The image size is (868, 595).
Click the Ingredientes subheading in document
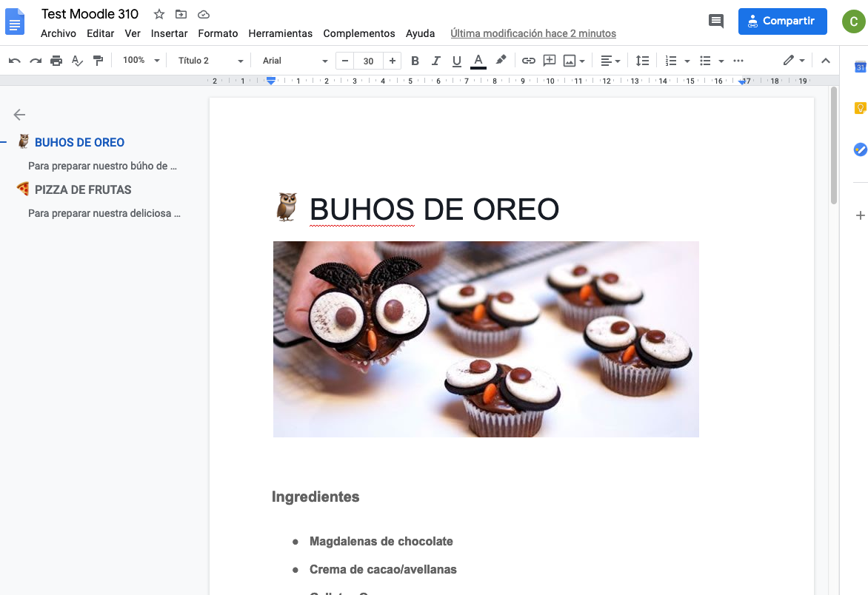[x=316, y=497]
